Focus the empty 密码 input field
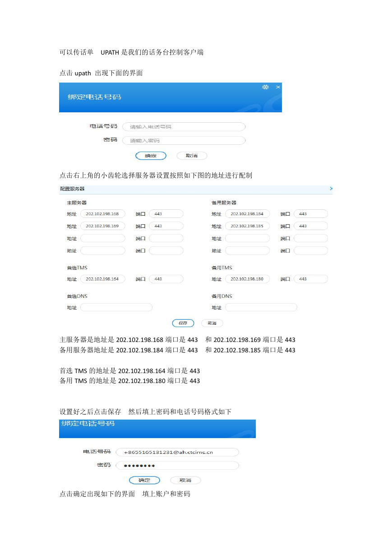Screen dimensions: 392x554 [184, 140]
